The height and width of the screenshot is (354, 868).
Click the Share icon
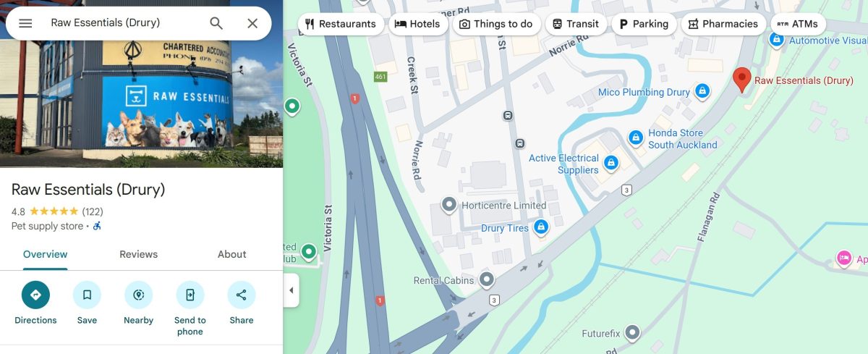[242, 295]
